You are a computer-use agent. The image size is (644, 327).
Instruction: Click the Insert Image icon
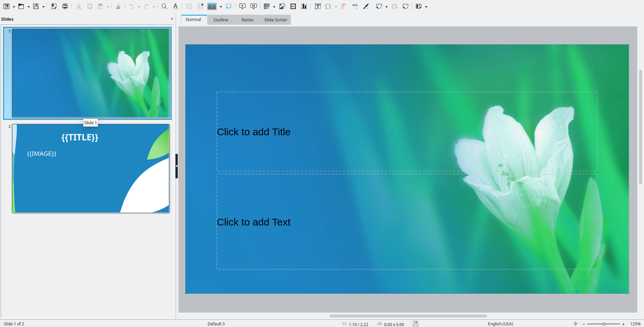pyautogui.click(x=282, y=6)
